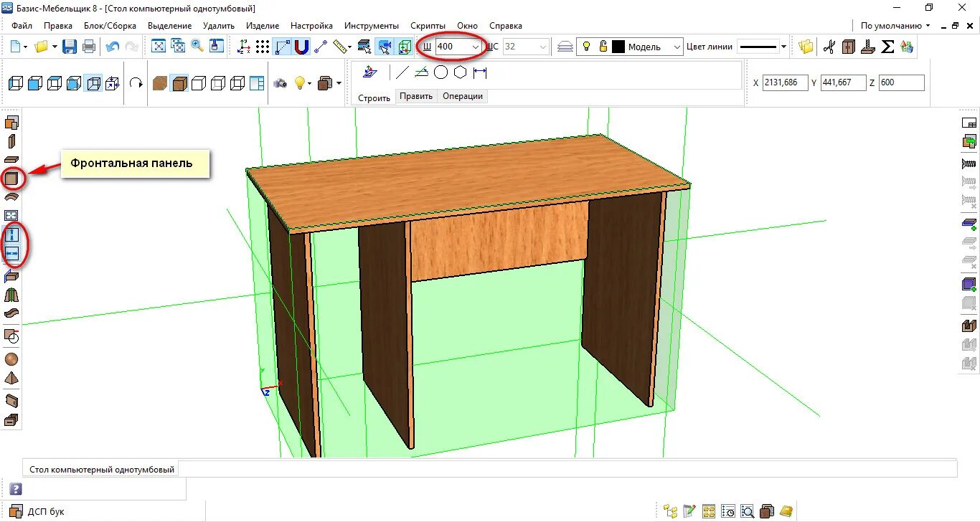Select the frontal panel tool
Screen dimensions: 980x522
coord(11,178)
